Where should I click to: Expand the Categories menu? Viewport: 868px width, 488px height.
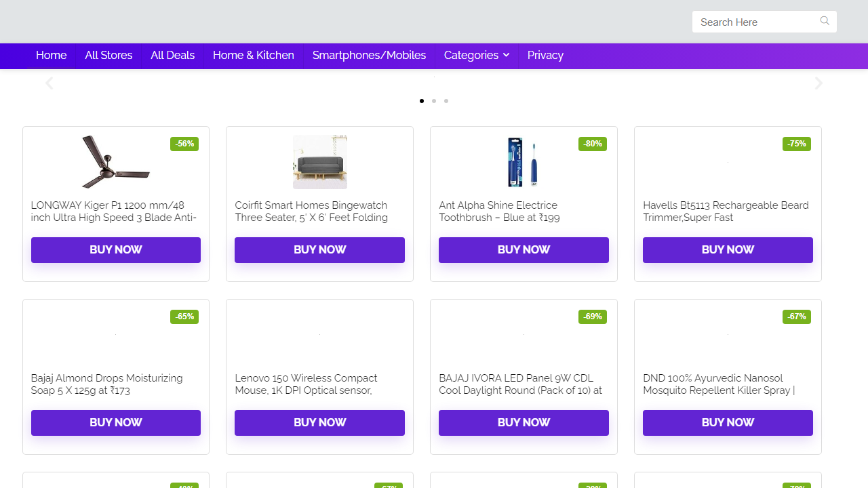[472, 56]
